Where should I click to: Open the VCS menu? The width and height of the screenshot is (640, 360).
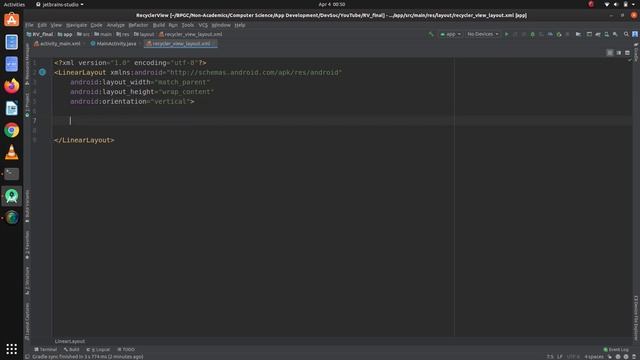(203, 25)
